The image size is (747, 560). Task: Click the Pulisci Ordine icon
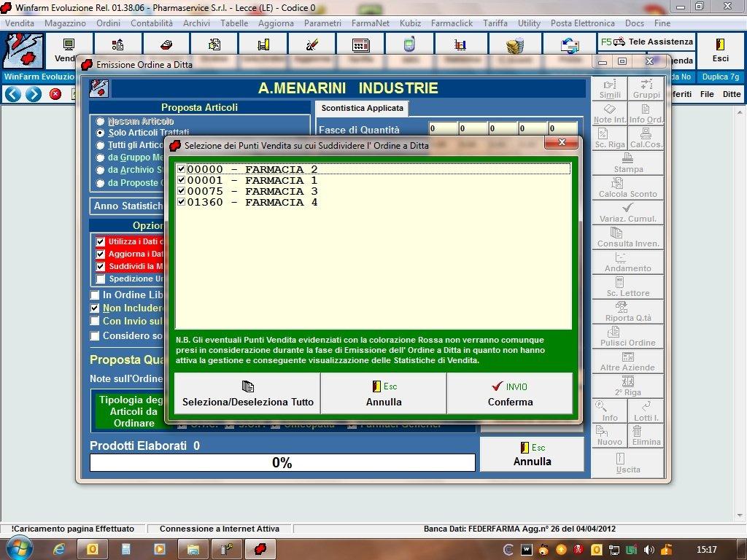628,335
